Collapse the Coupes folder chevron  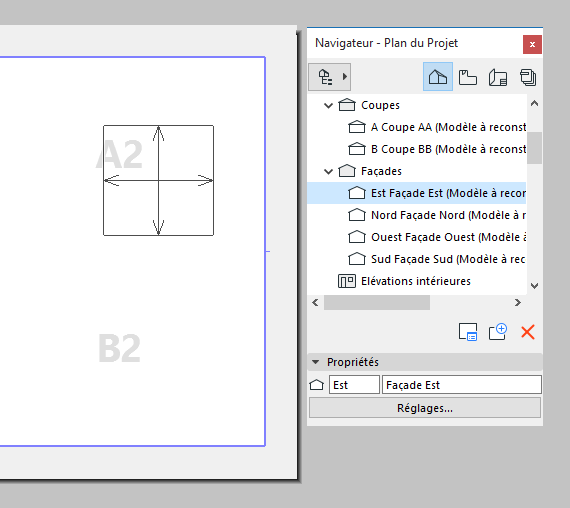point(328,105)
